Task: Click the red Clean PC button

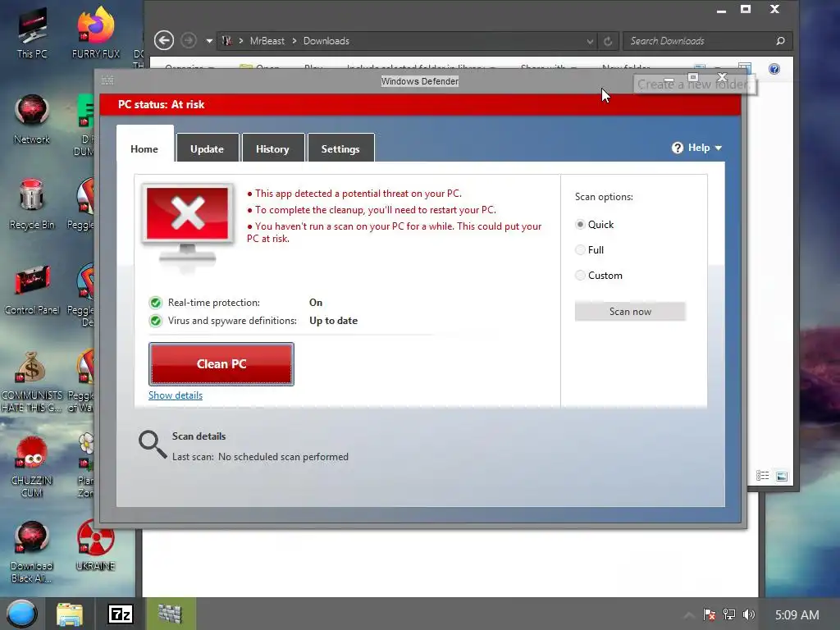Action: pos(221,363)
